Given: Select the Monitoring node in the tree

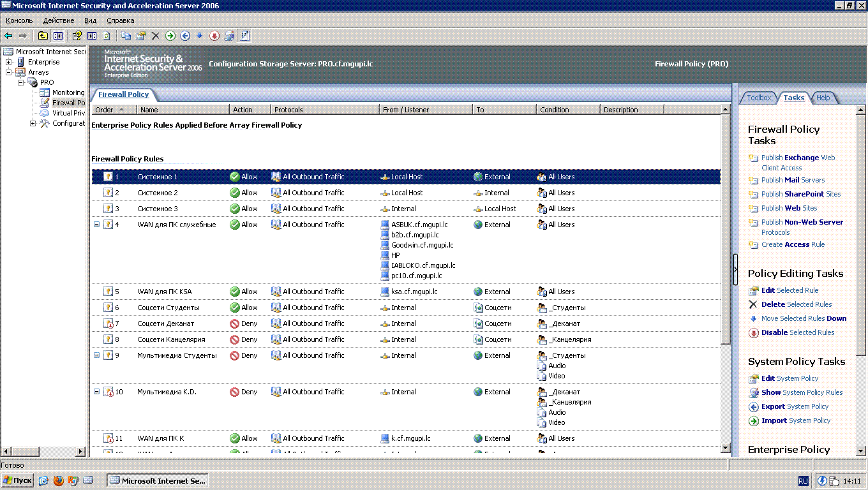Looking at the screenshot, I should click(68, 93).
